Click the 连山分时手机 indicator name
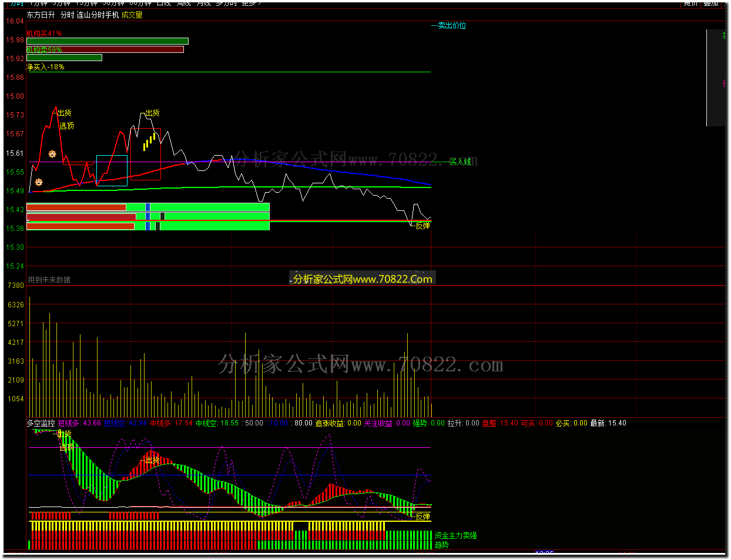This screenshot has height=560, width=731. pos(98,15)
